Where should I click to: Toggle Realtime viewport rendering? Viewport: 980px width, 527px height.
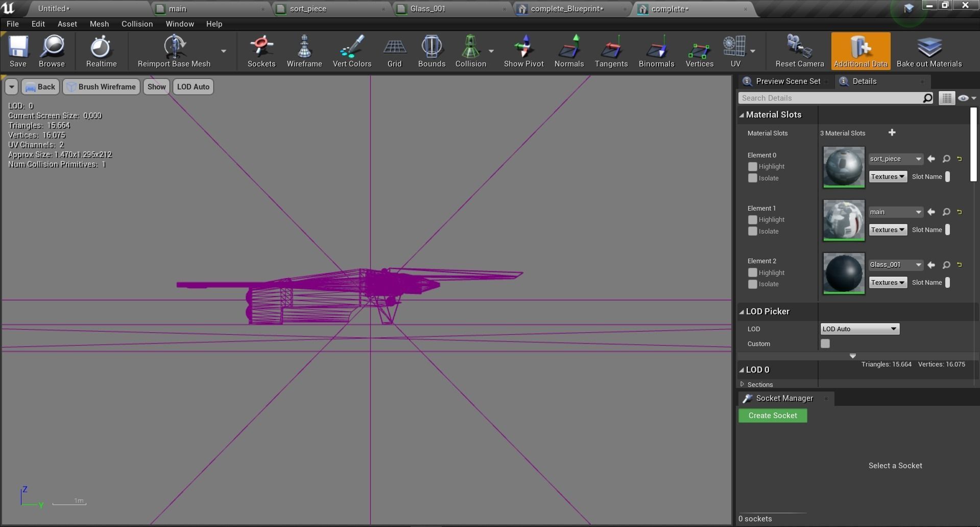click(x=101, y=51)
